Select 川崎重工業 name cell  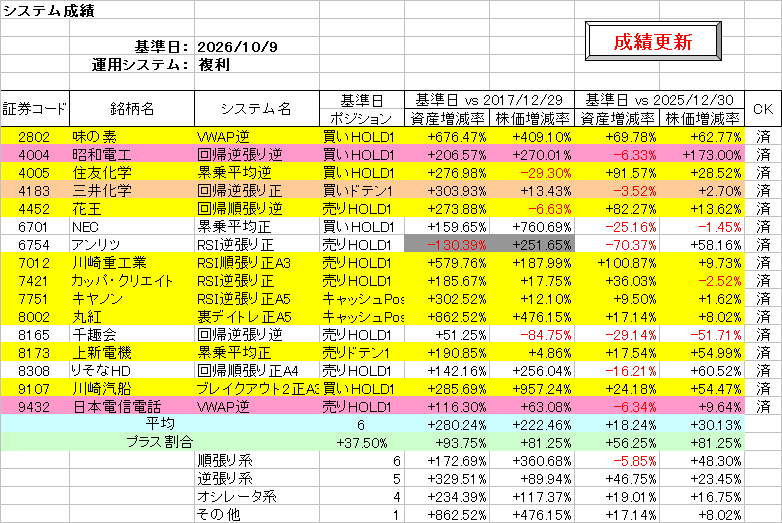[x=132, y=263]
